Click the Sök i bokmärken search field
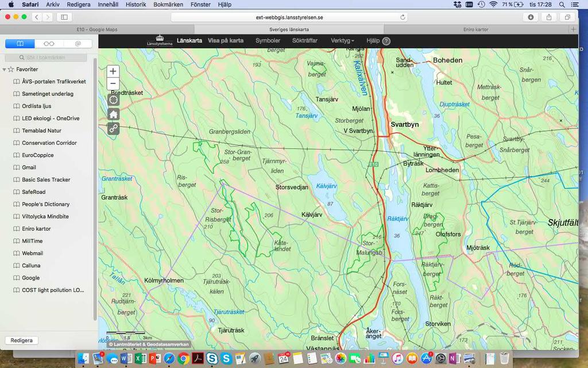This screenshot has width=588, height=368. tap(46, 57)
